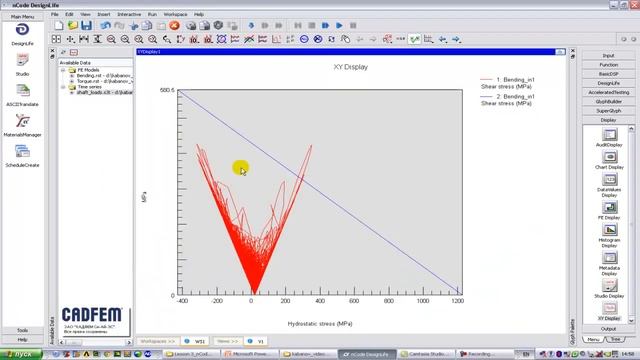Image resolution: width=640 pixels, height=360 pixels.
Task: Collapse the Time series tree folder
Action: coord(63,87)
